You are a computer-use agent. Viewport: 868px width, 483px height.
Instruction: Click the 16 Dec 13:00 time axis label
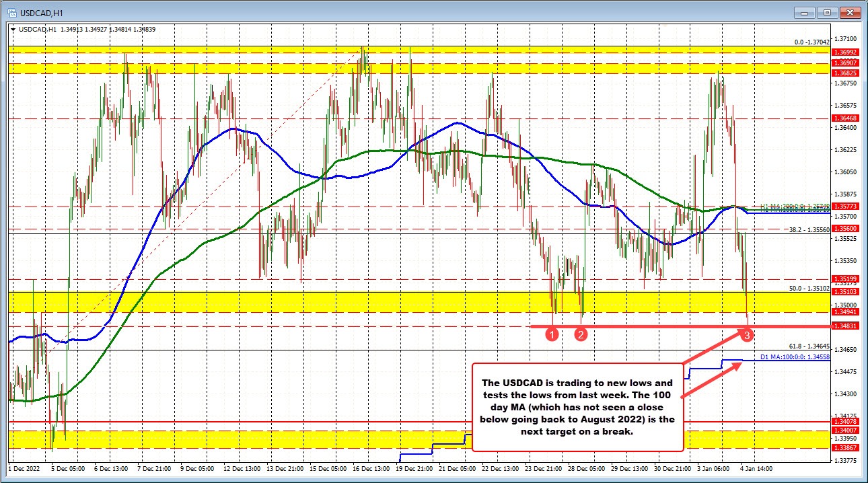[x=370, y=468]
